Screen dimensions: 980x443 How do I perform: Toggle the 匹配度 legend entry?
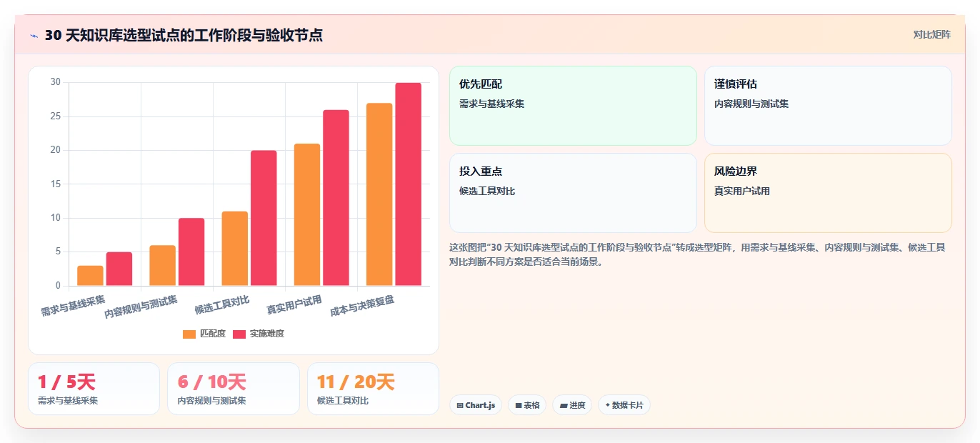[204, 334]
